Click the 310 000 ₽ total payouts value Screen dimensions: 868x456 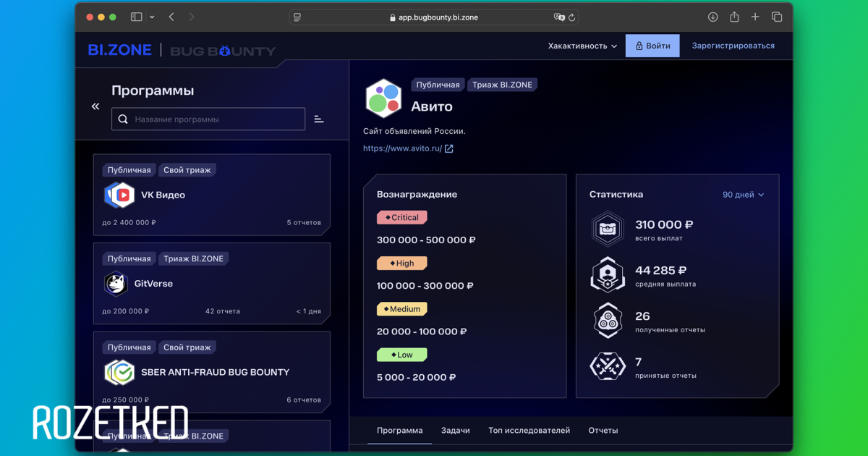point(664,225)
